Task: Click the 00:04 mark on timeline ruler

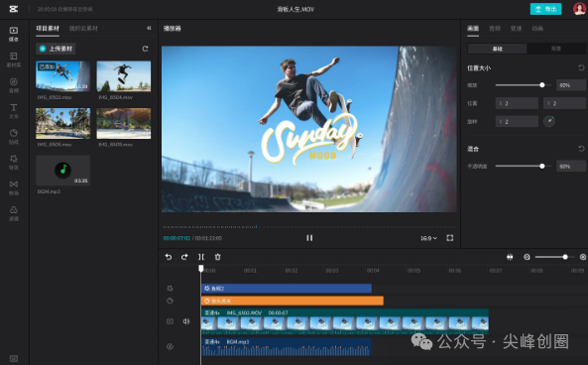Action: [x=373, y=271]
